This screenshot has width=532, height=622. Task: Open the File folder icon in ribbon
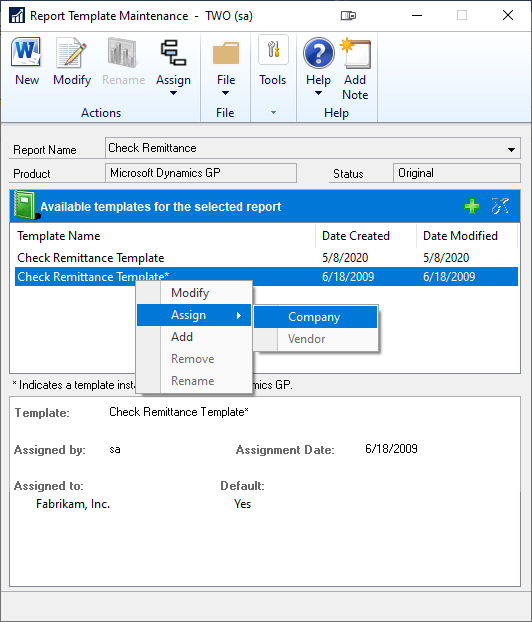[x=226, y=53]
